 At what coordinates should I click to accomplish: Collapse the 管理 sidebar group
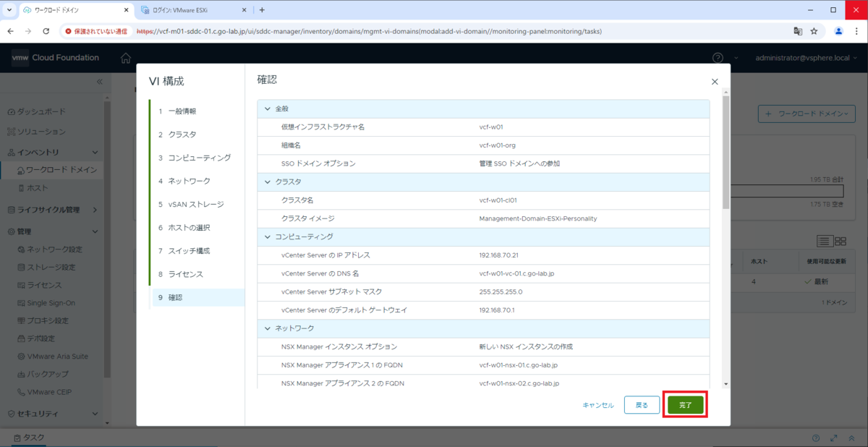click(95, 232)
